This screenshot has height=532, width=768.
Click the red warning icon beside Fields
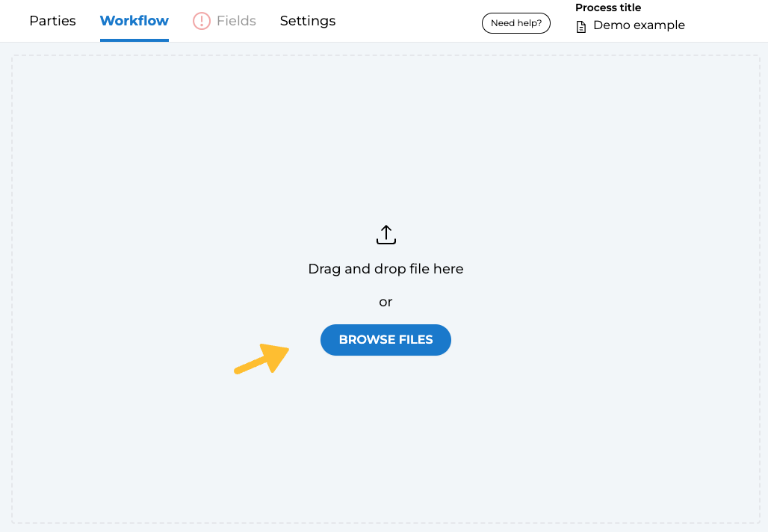[x=202, y=21]
